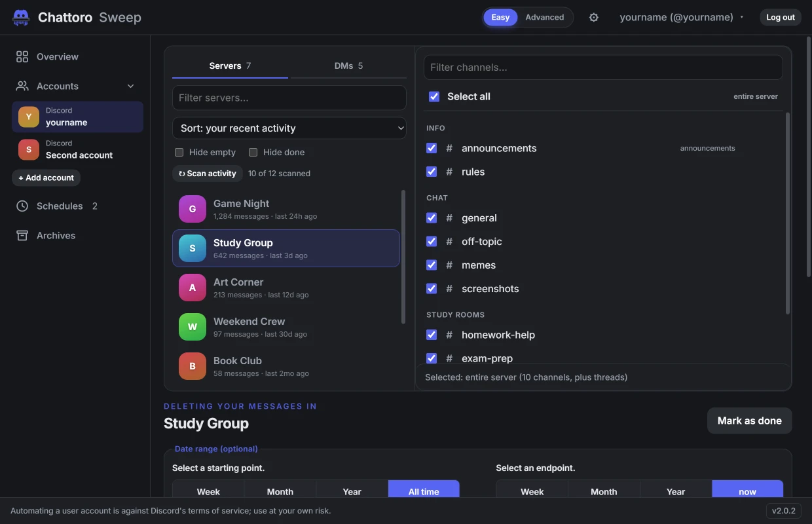Uncheck the Select all checkbox
This screenshot has width=812, height=524.
[434, 97]
